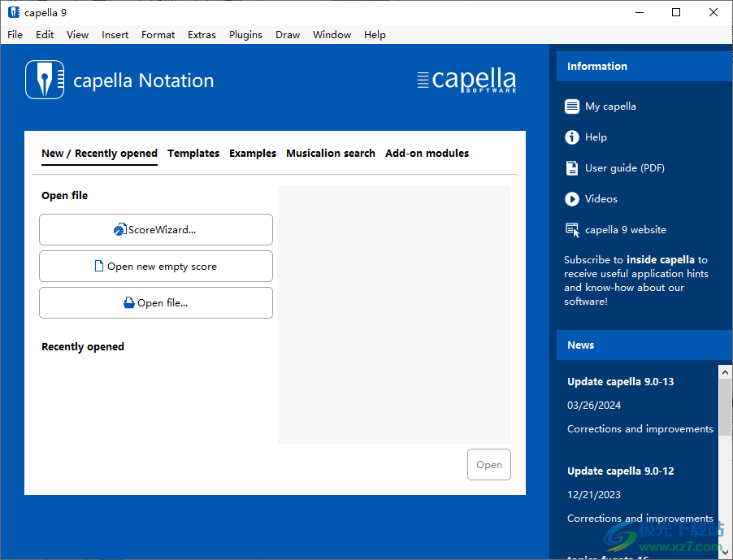Open the Plugins menu

tap(245, 35)
